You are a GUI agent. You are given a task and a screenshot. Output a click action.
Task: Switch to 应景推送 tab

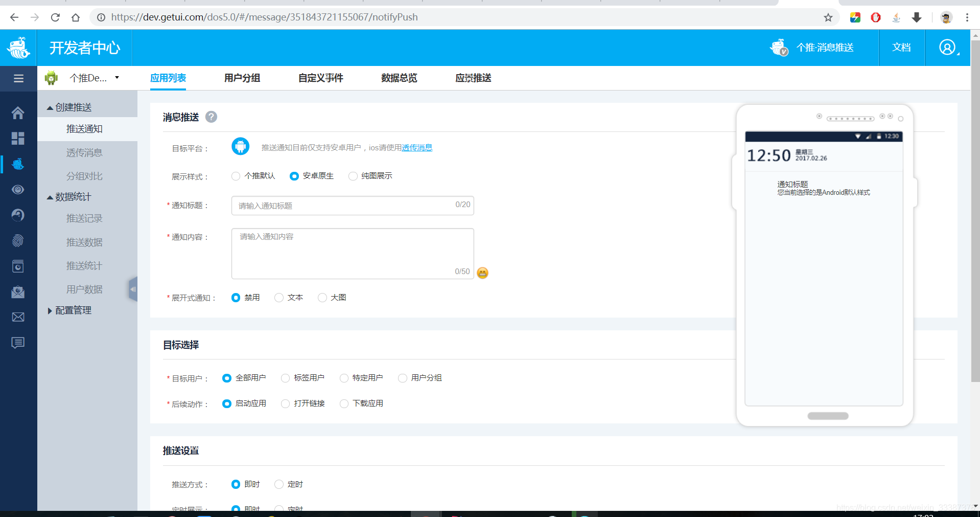point(473,78)
